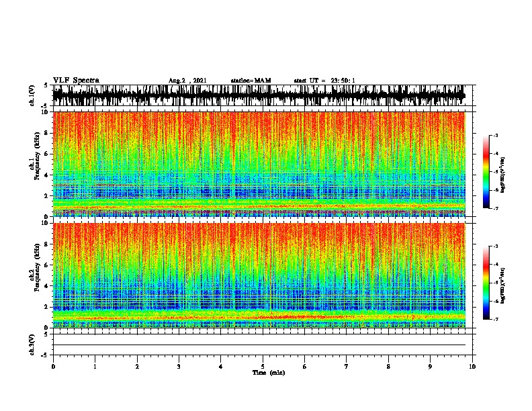
Task: Click the flat line in ch.3(V) panel
Action: tap(259, 345)
